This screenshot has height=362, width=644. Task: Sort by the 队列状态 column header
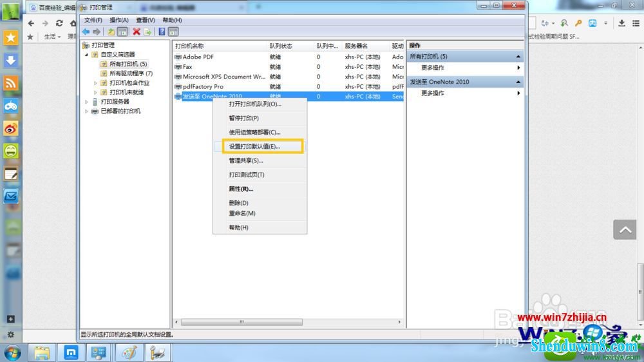point(290,46)
